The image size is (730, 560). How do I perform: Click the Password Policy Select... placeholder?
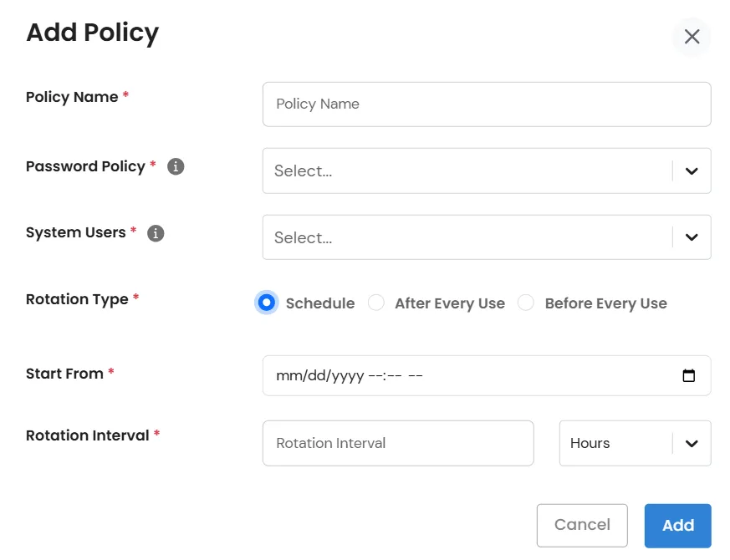click(303, 171)
